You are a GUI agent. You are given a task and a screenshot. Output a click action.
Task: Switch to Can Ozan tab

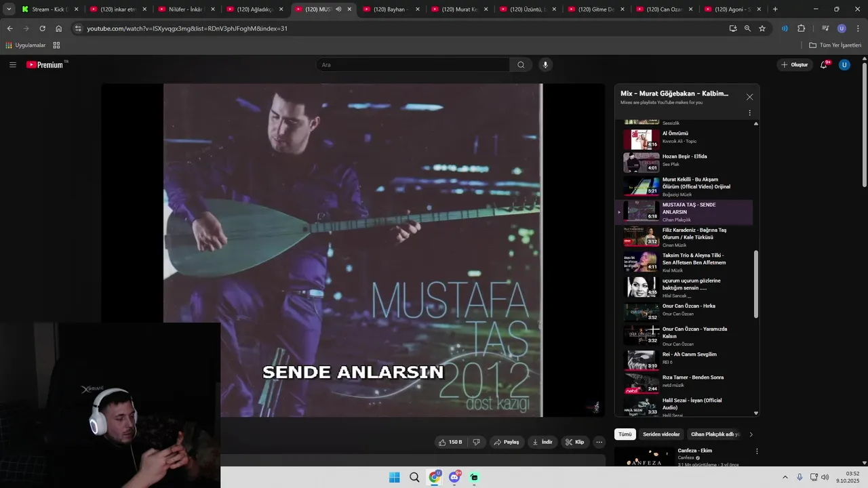point(665,9)
